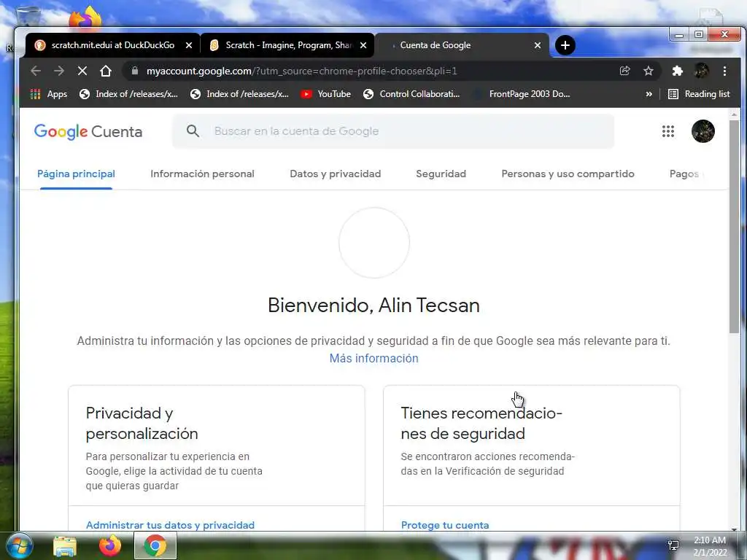Bookmark this page with the star icon
Screen dimensions: 747x560
[649, 71]
